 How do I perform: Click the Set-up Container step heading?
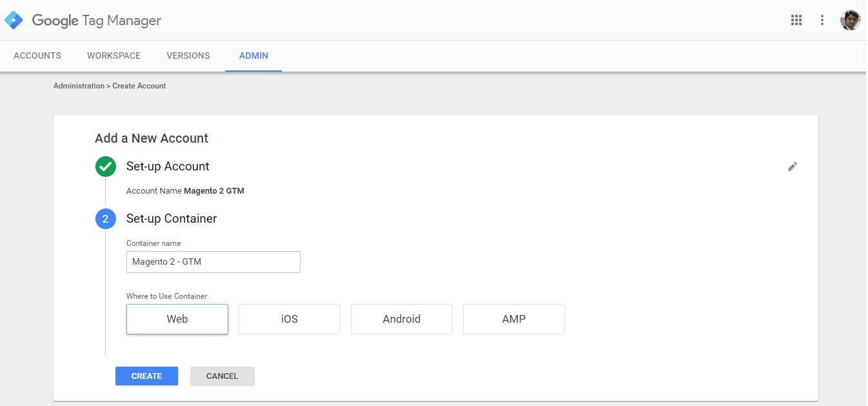(172, 219)
